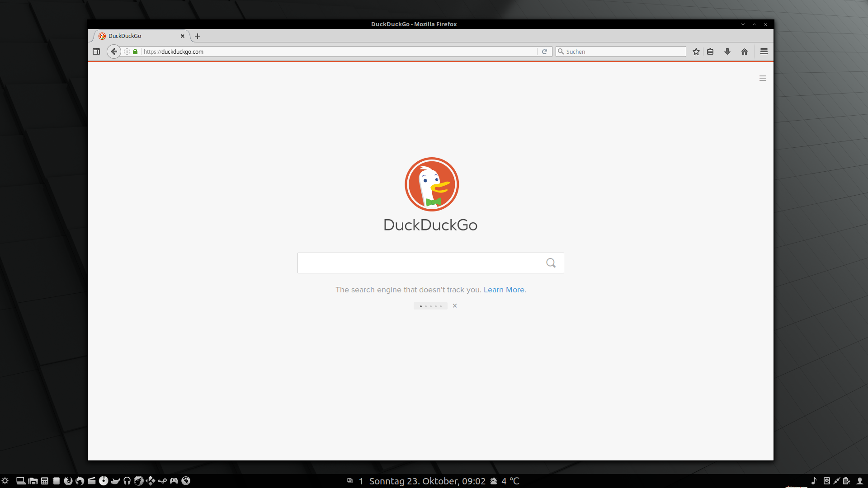The image size is (868, 488).
Task: Follow the Learn More link
Action: 504,290
